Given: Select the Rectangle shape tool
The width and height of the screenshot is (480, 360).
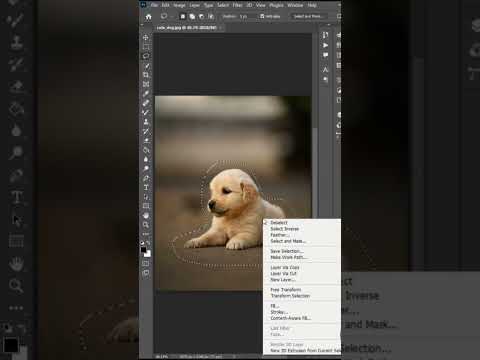Looking at the screenshot, I should point(146,206).
